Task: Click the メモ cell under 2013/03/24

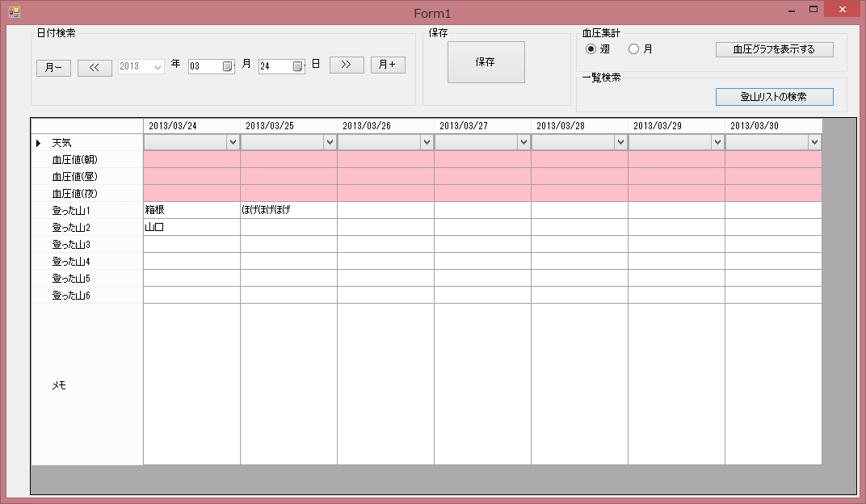Action: (191, 384)
